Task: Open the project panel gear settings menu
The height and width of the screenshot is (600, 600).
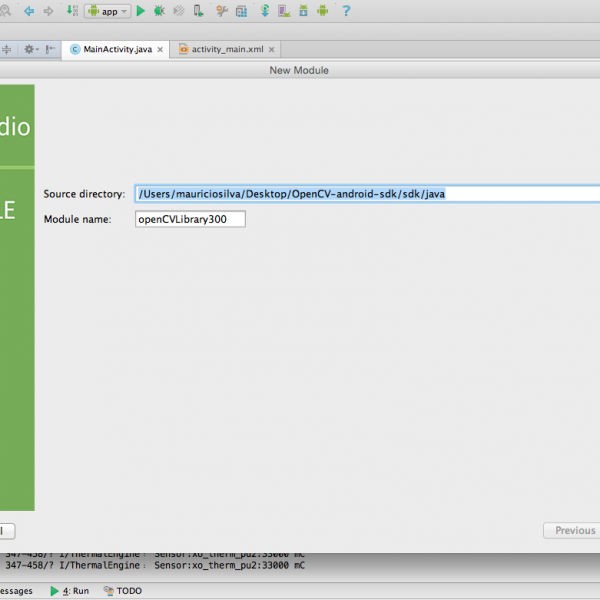Action: [31, 49]
